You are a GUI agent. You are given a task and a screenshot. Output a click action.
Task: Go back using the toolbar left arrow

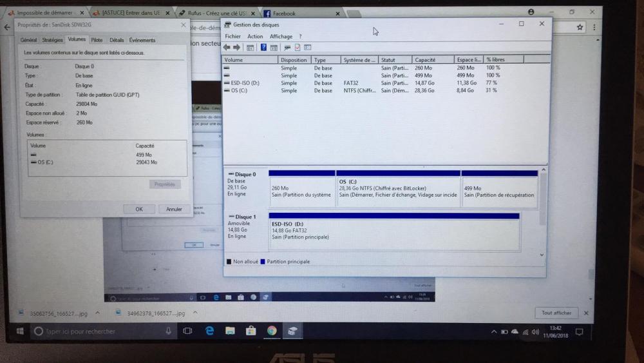pyautogui.click(x=227, y=47)
